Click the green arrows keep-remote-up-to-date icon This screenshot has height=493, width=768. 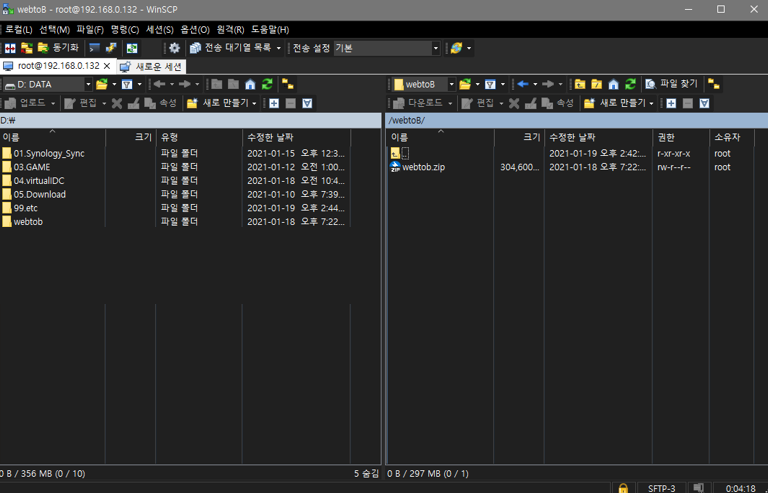132,48
